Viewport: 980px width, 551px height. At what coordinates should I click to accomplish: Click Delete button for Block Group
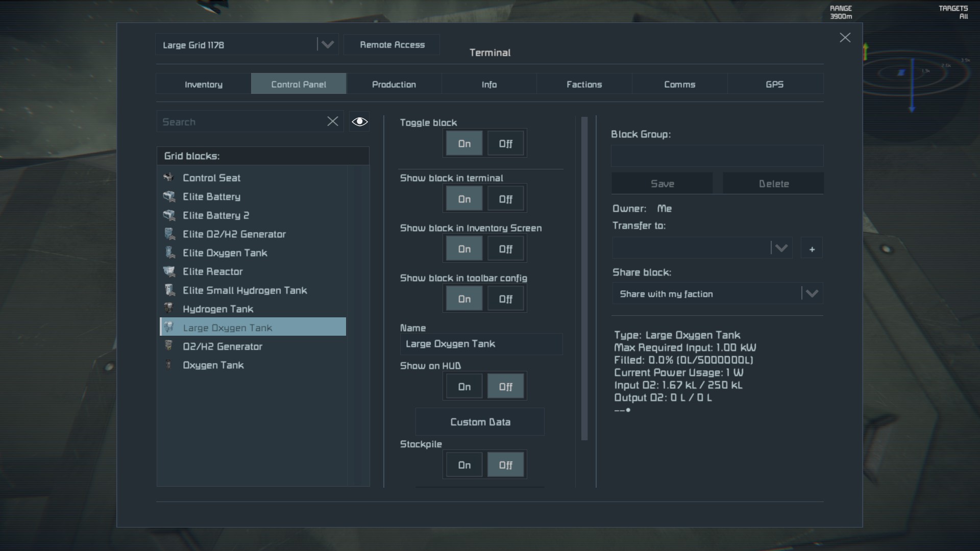(x=773, y=183)
